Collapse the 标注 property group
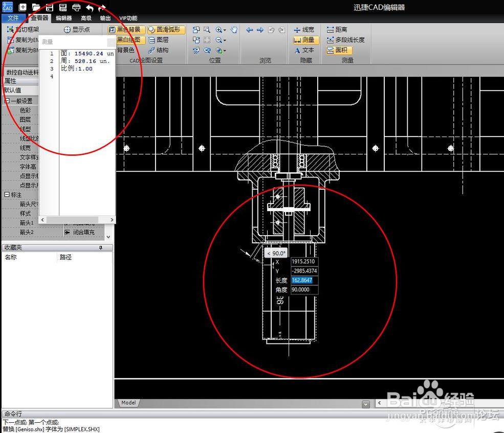This screenshot has height=433, width=504. (x=7, y=195)
